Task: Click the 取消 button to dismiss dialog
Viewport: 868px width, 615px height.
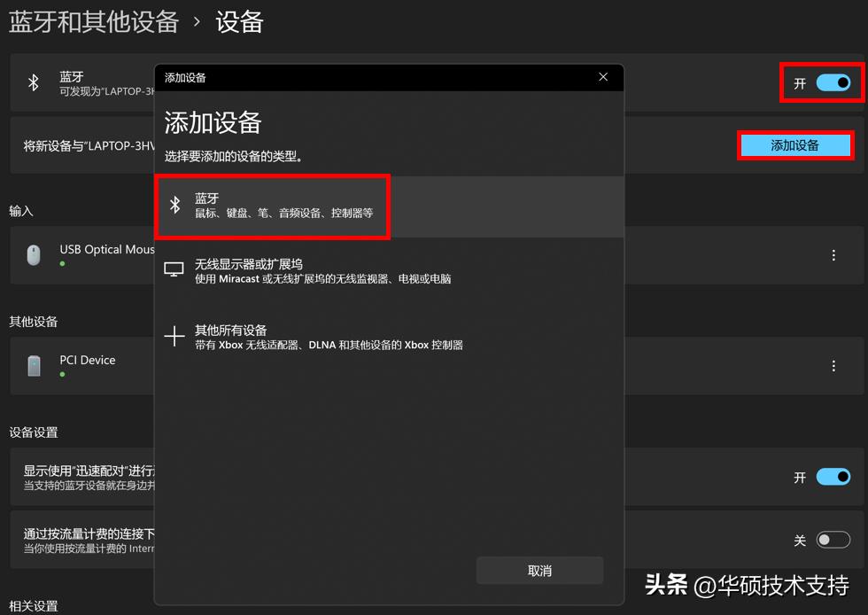Action: click(x=539, y=570)
